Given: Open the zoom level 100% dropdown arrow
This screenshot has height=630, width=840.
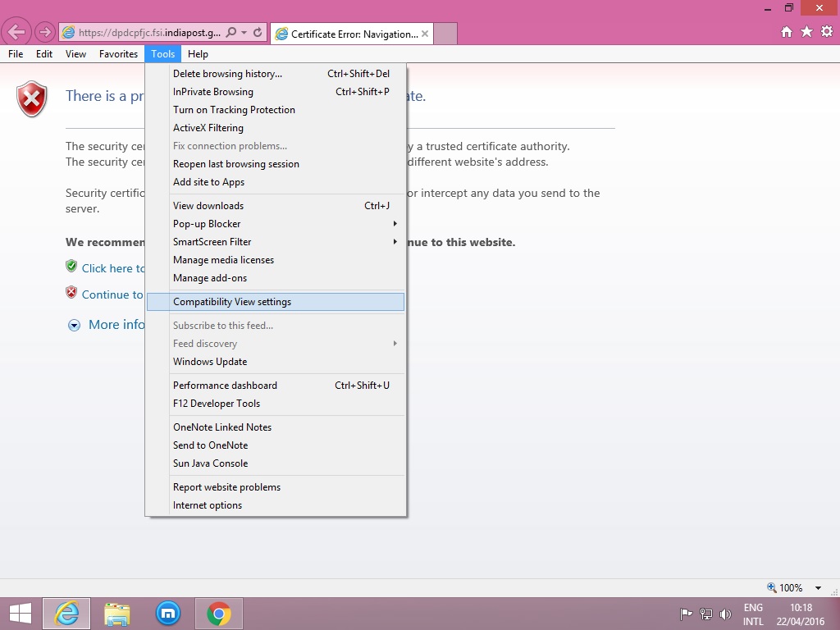Looking at the screenshot, I should [x=818, y=588].
